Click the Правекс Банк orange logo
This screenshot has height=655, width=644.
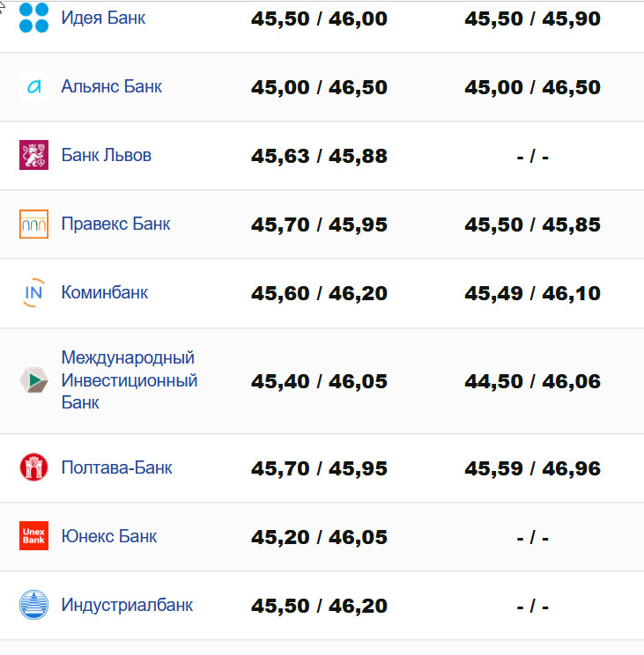pyautogui.click(x=33, y=224)
